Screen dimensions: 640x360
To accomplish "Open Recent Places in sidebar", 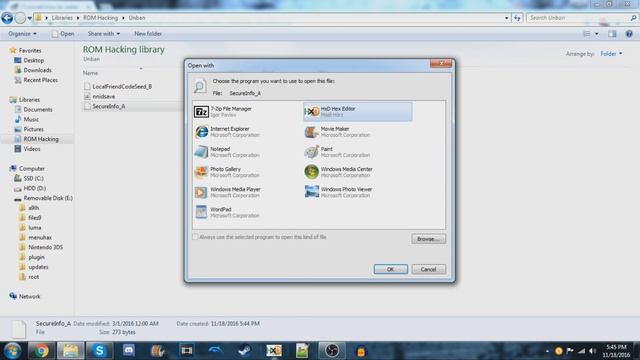I will 40,80.
